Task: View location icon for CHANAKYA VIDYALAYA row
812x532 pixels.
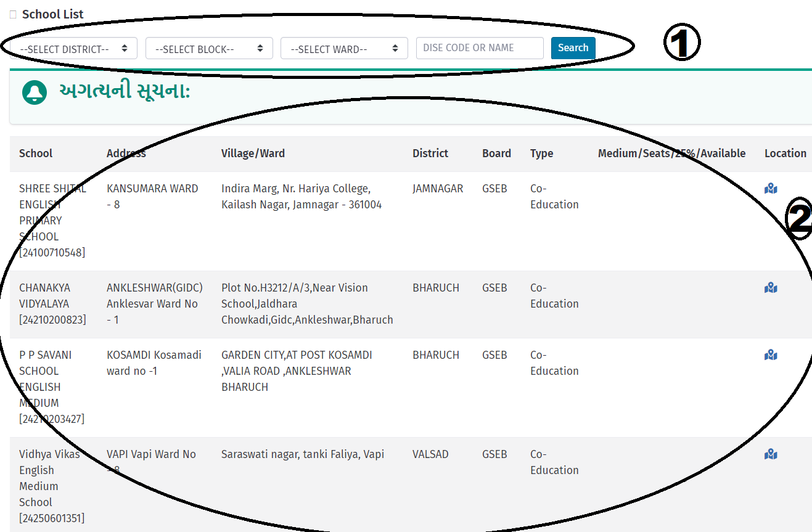Action: tap(771, 287)
